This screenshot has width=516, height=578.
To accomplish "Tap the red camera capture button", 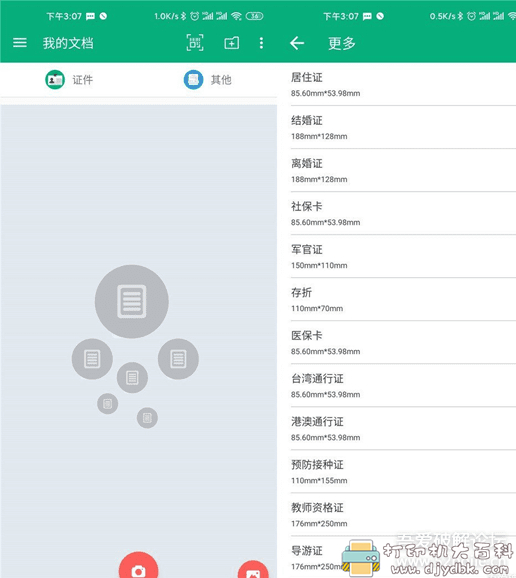I will (x=139, y=565).
